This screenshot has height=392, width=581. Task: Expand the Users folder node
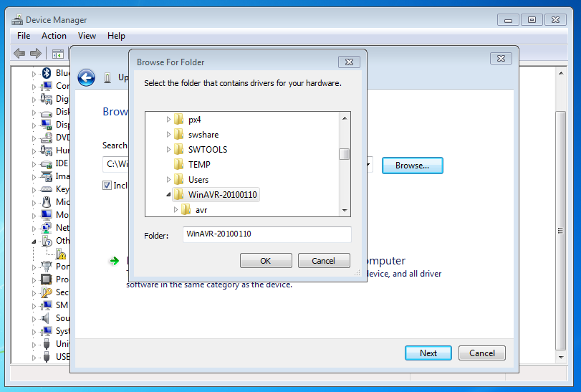tap(169, 180)
